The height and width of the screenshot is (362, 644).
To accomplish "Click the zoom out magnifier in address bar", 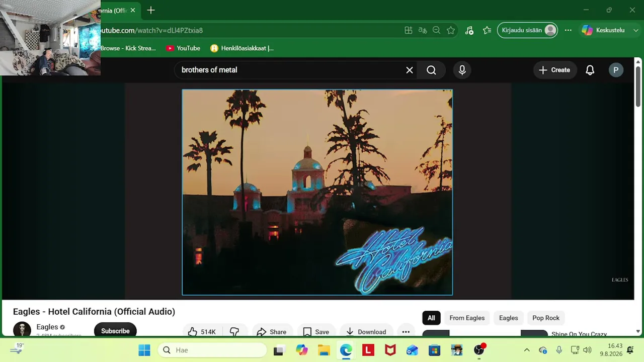I will point(437,30).
